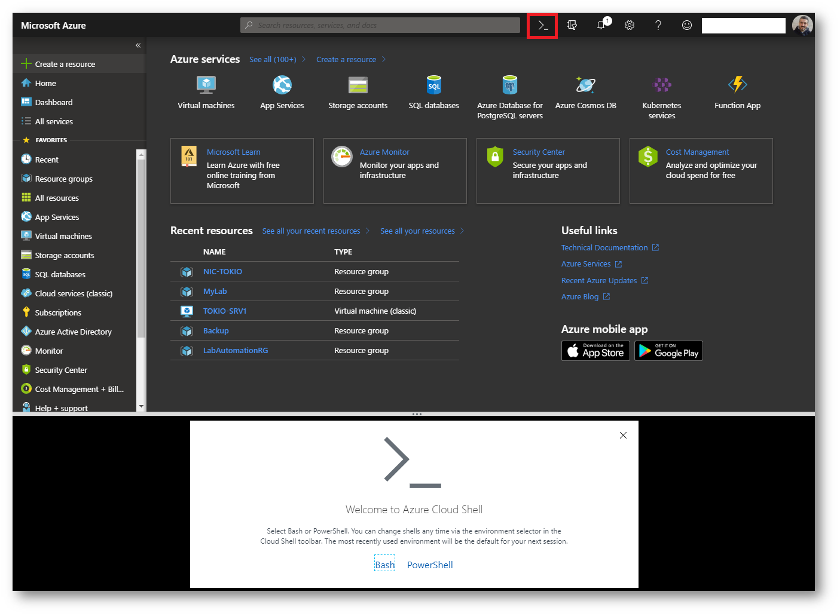Open portal settings gear
This screenshot has width=840, height=616.
tap(630, 25)
